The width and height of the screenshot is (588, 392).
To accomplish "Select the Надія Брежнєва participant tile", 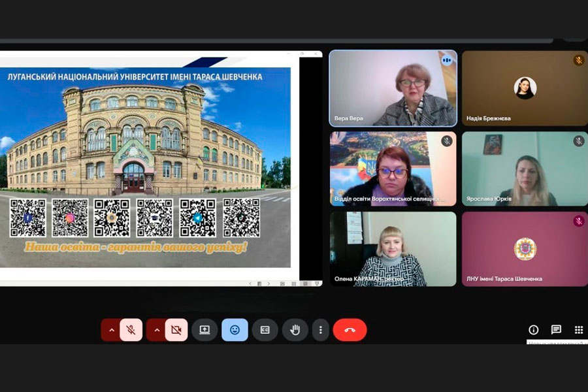I will coord(525,88).
